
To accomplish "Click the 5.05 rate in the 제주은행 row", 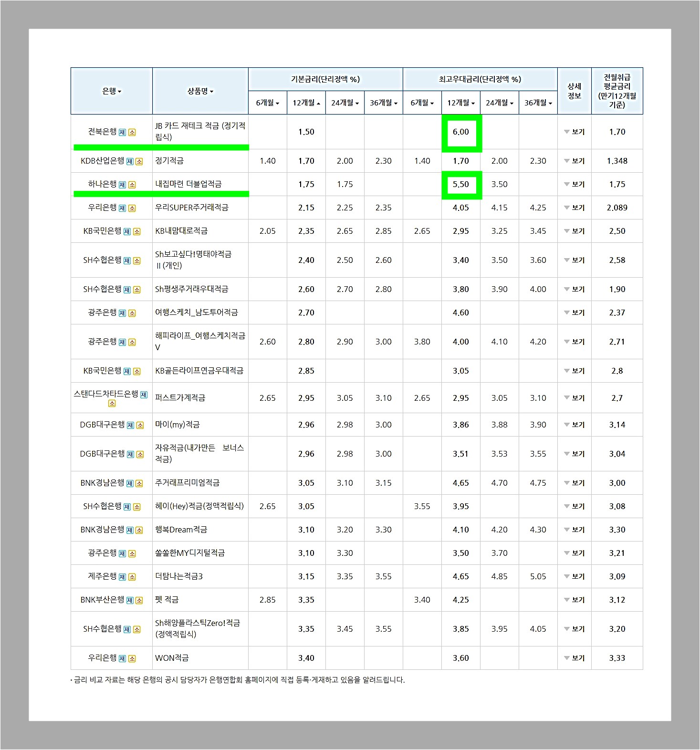I will point(538,577).
